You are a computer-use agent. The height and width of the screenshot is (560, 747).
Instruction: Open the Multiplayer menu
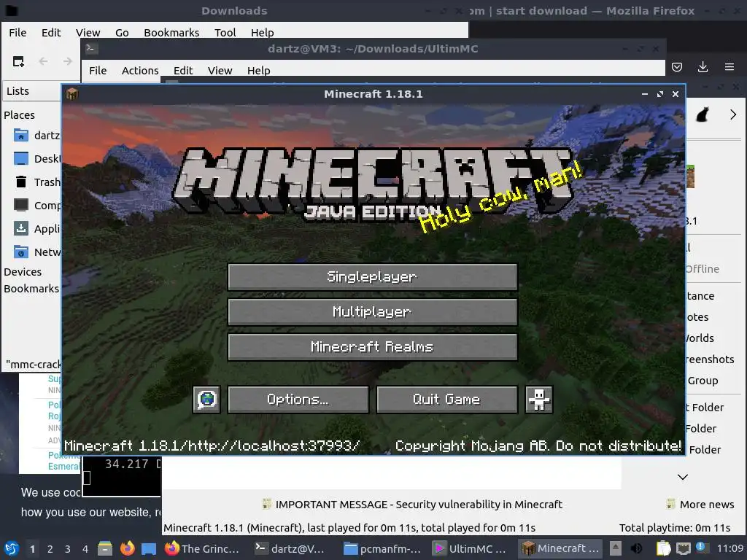[373, 312]
